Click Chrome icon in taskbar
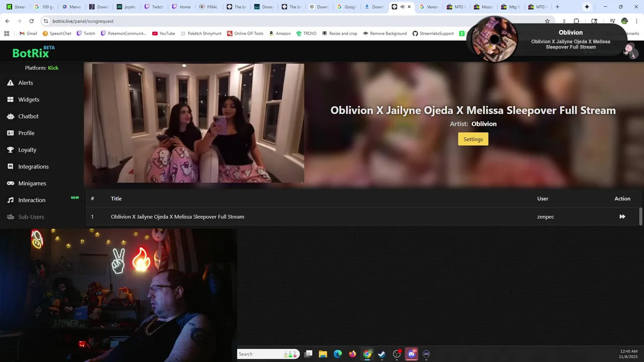The height and width of the screenshot is (362, 644). (x=367, y=354)
